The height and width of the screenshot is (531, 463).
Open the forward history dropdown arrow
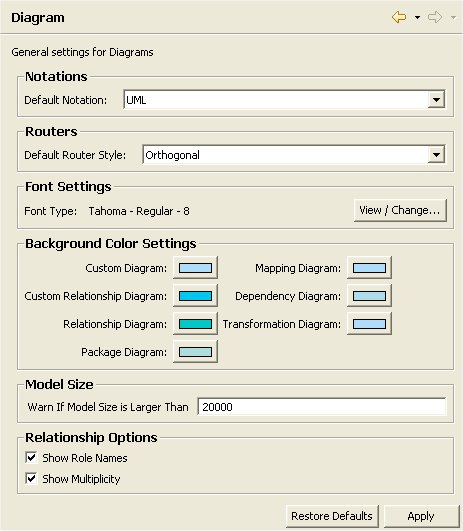pos(453,18)
